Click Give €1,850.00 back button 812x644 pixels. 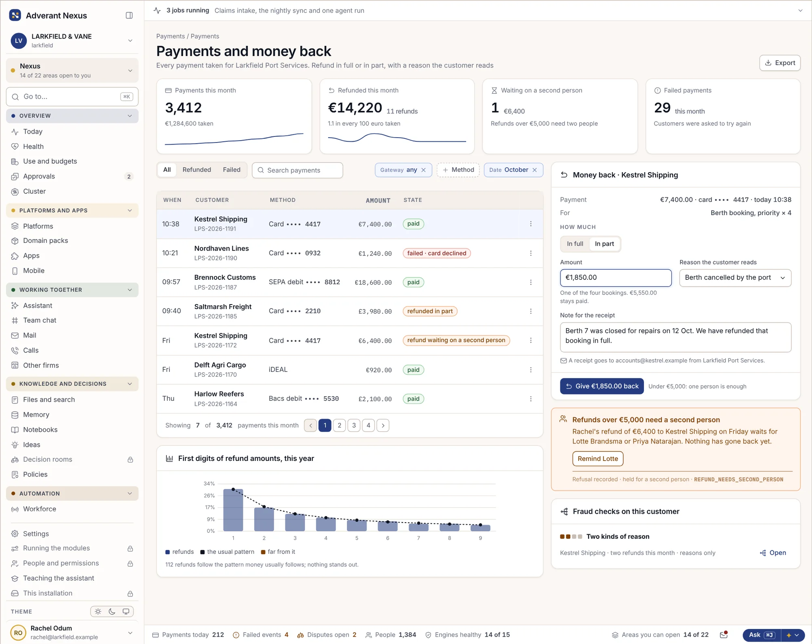[602, 387]
